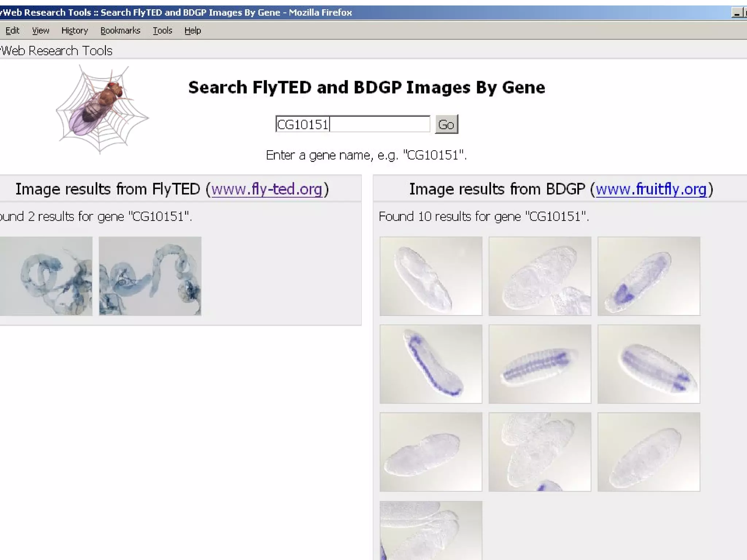Open the tenth BDGP thumbnail in bottom row
Viewport: 747px width, 560px height.
(431, 530)
